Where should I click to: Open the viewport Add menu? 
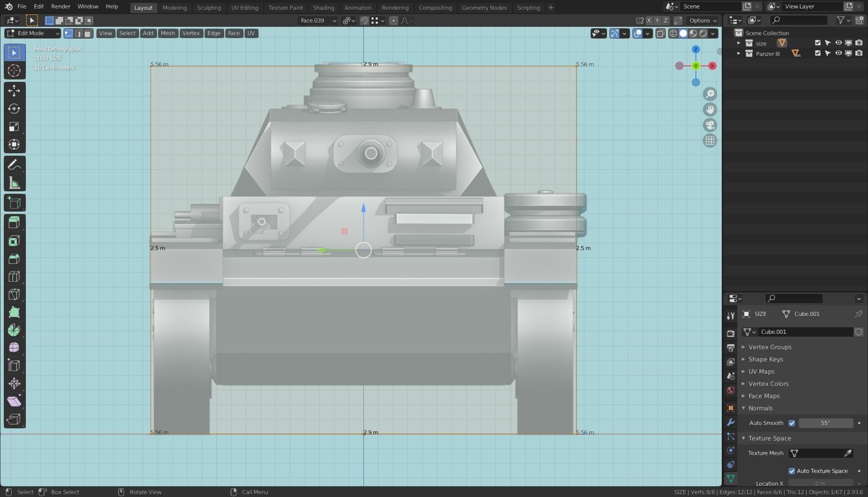point(148,33)
